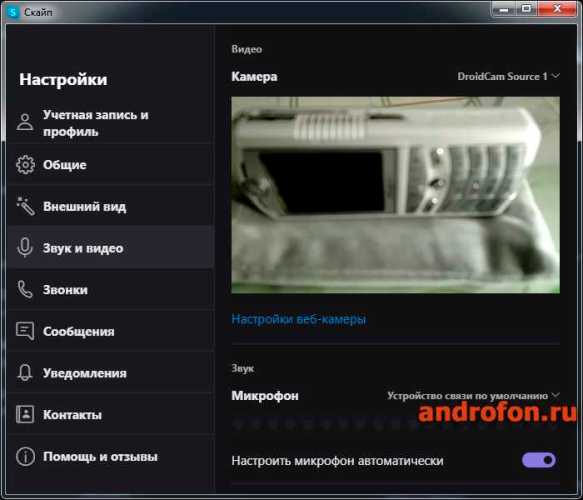Screen dimensions: 583x500
Task: Click the account profile person icon
Action: point(25,122)
